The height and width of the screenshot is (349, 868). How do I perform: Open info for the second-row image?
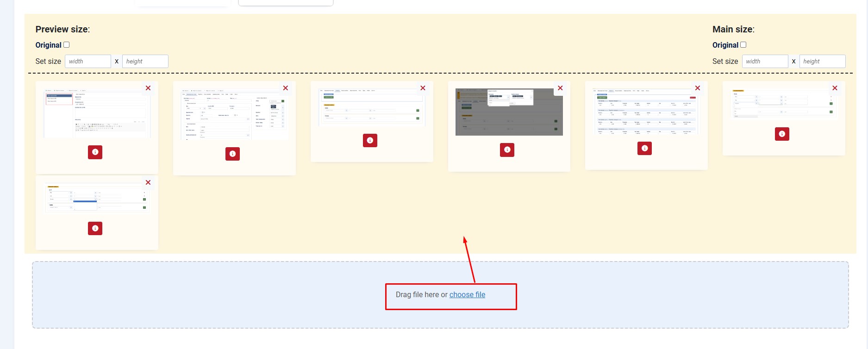(95, 228)
